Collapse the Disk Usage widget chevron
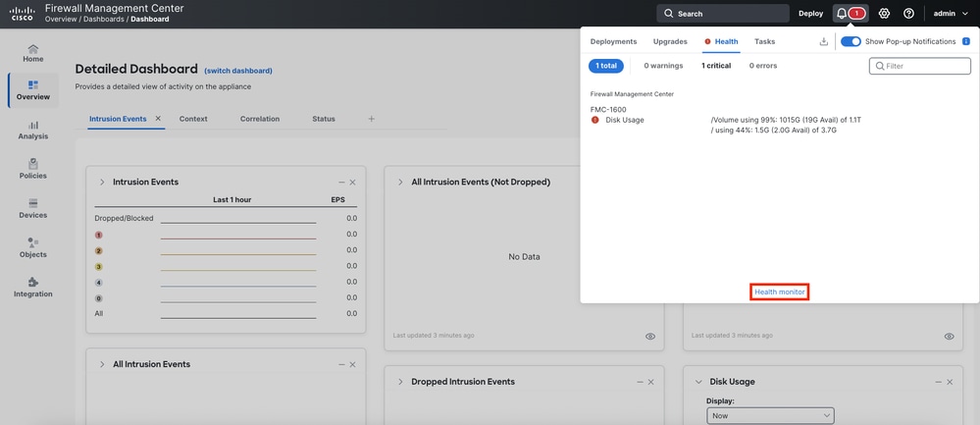This screenshot has width=980, height=425. coord(698,382)
